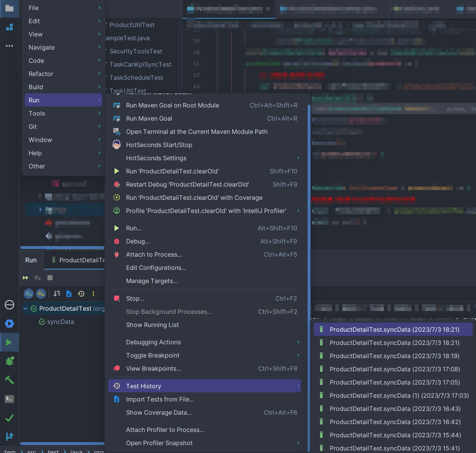Viewport: 476px width, 453px height.
Task: Open the Terminal tool window icon
Action: (x=9, y=399)
